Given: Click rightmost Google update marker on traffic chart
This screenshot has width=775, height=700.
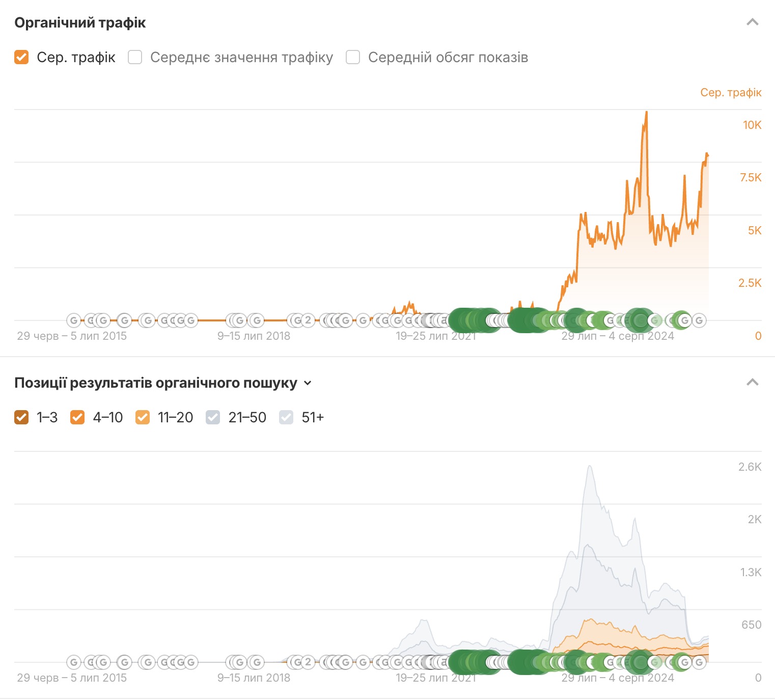Looking at the screenshot, I should 699,320.
